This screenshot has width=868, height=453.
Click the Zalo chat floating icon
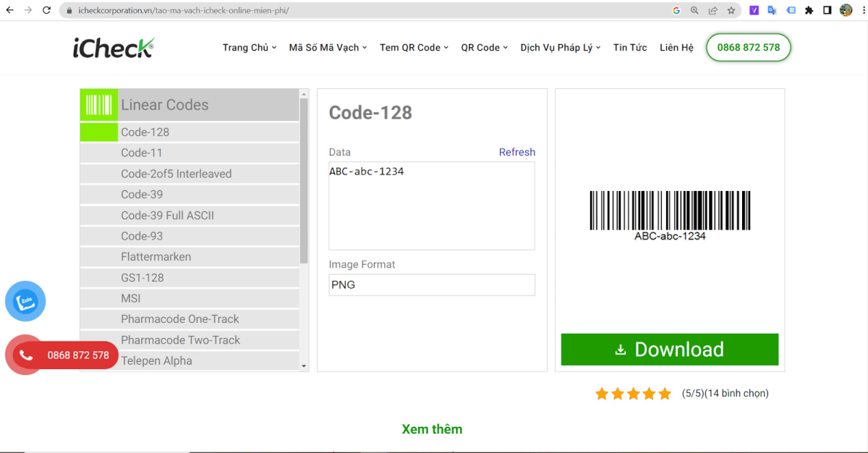point(25,301)
